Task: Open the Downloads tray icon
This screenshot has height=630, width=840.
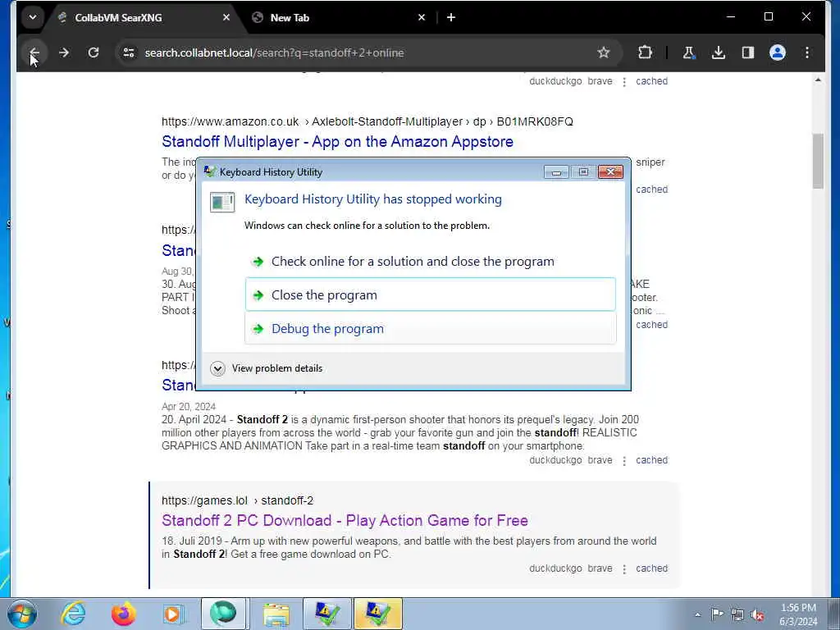Action: 719,52
